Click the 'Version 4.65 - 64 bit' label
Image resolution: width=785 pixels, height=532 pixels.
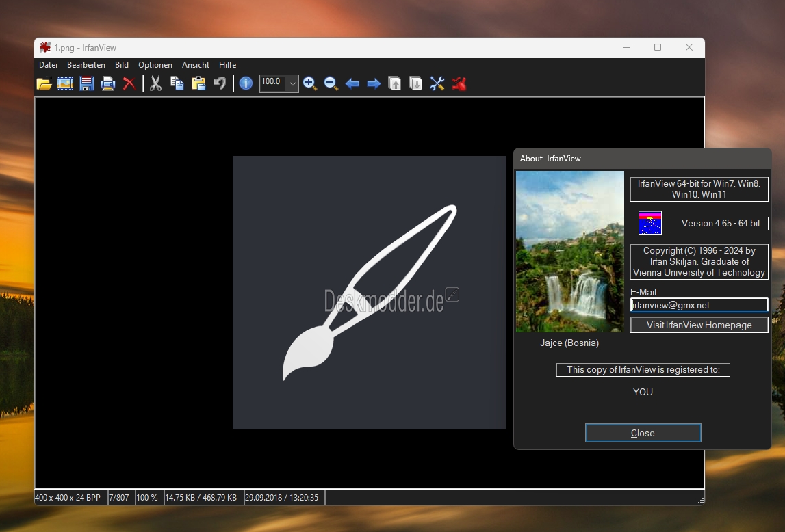click(x=721, y=223)
